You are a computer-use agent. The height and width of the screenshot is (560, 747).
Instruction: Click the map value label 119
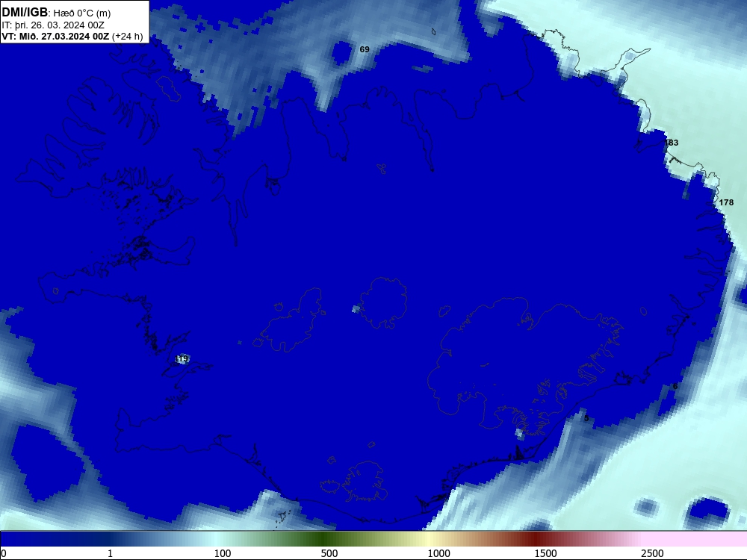(182, 358)
